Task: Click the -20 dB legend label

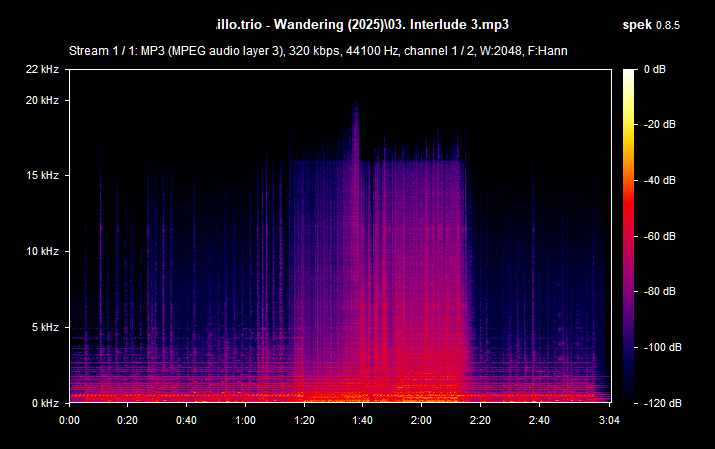Action: 659,124
